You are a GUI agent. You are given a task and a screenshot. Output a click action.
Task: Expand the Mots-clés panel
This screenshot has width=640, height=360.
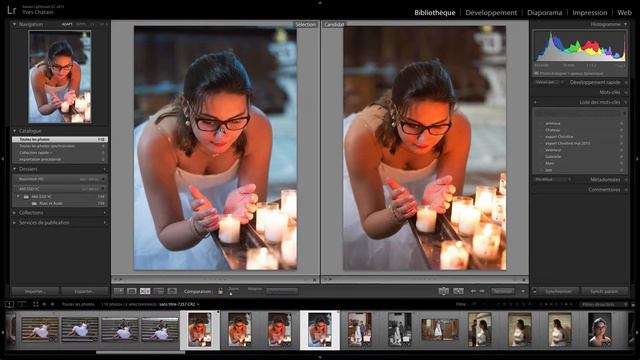click(x=626, y=93)
